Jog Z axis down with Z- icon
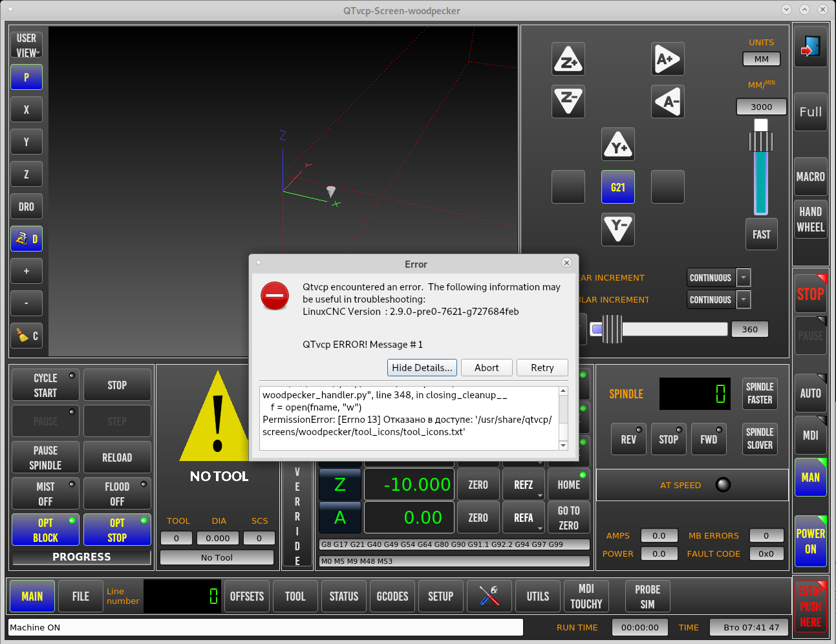836x644 pixels. coord(568,102)
